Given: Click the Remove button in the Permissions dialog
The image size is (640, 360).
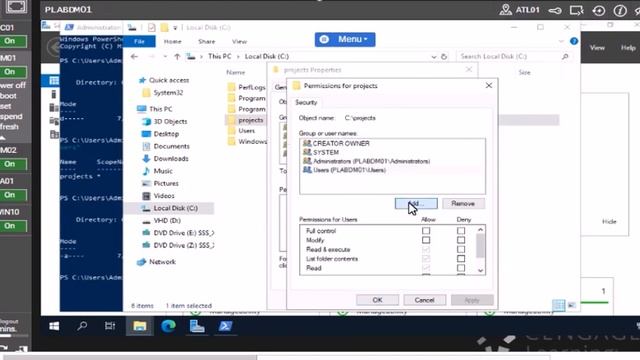Looking at the screenshot, I should coord(463,203).
